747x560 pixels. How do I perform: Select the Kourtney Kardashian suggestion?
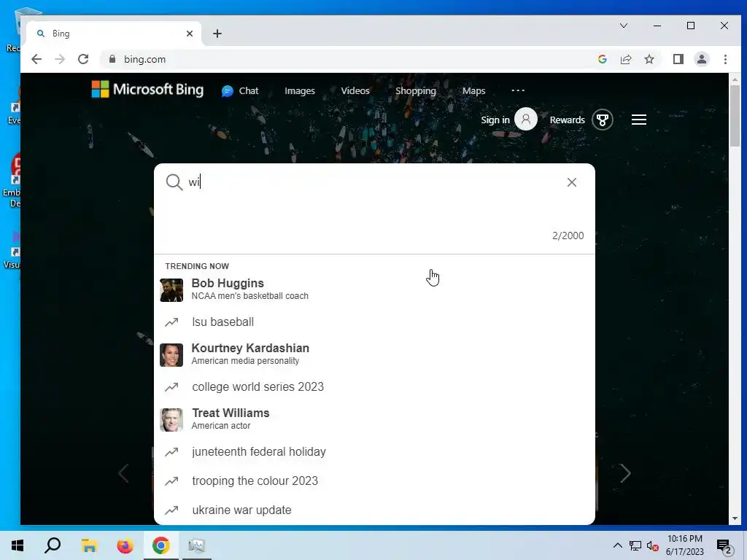click(374, 354)
